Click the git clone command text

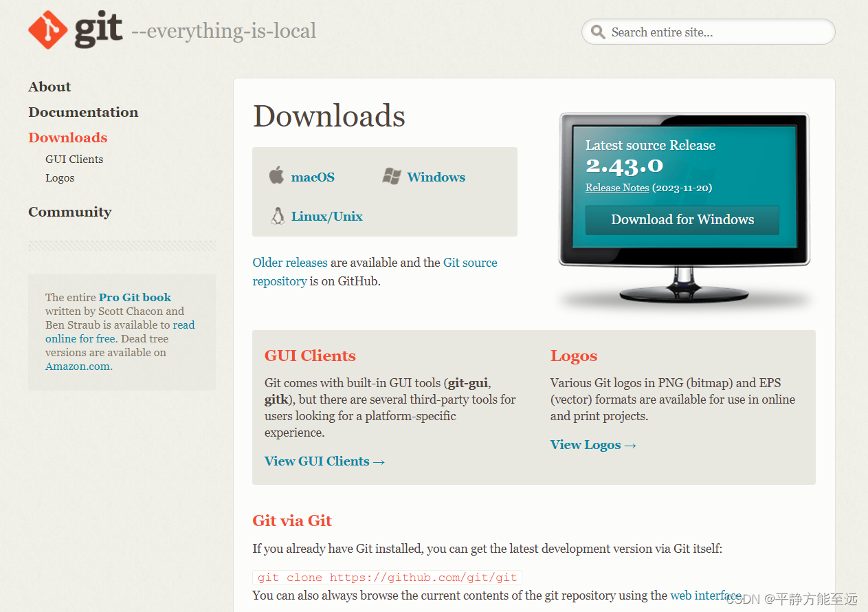388,578
